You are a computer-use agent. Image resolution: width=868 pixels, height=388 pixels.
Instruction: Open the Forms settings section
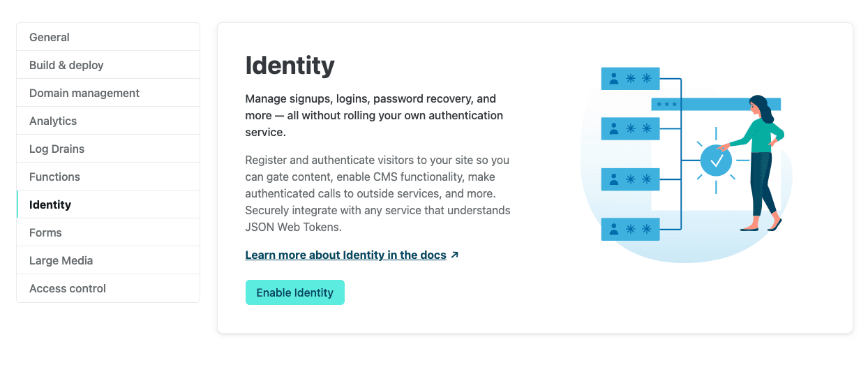(x=108, y=232)
